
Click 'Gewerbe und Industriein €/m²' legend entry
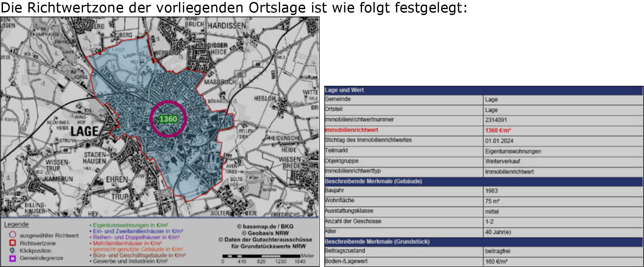point(130,261)
